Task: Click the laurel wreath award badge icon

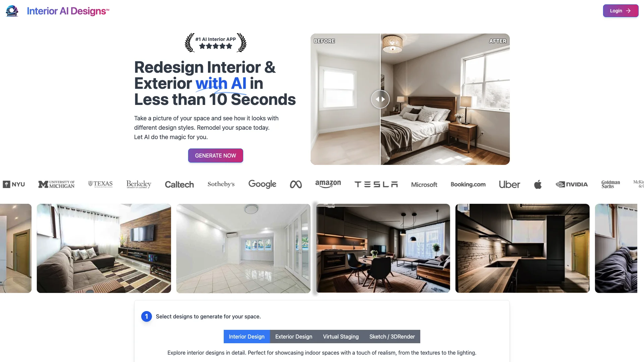Action: pyautogui.click(x=215, y=43)
